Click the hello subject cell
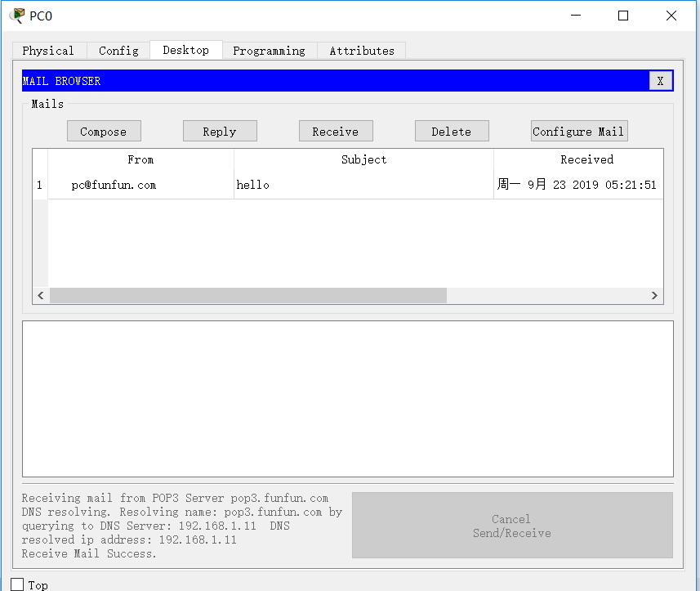Viewport: 700px width, 591px height. pyautogui.click(x=363, y=185)
